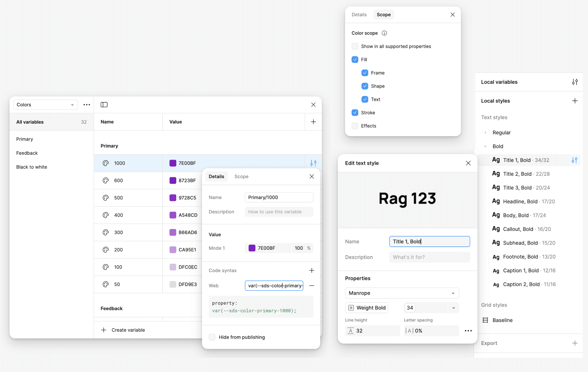588x372 pixels.
Task: Click edit variable icon on 1000 row
Action: point(313,163)
